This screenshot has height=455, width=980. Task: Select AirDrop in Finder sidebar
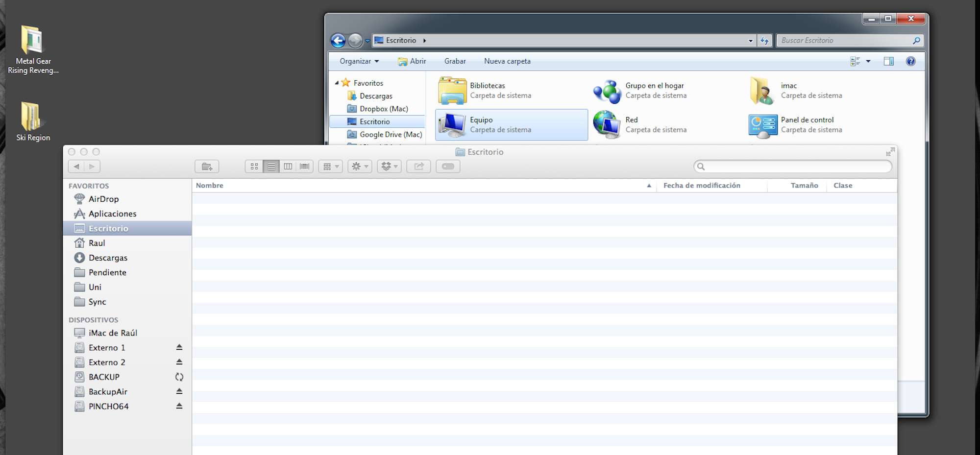tap(127, 199)
